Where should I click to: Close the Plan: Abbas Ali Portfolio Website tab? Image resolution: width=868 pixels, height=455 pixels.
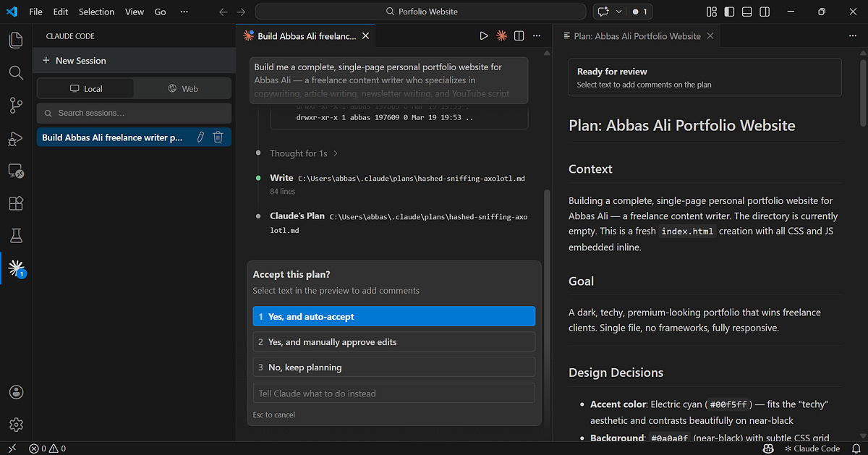(x=710, y=35)
